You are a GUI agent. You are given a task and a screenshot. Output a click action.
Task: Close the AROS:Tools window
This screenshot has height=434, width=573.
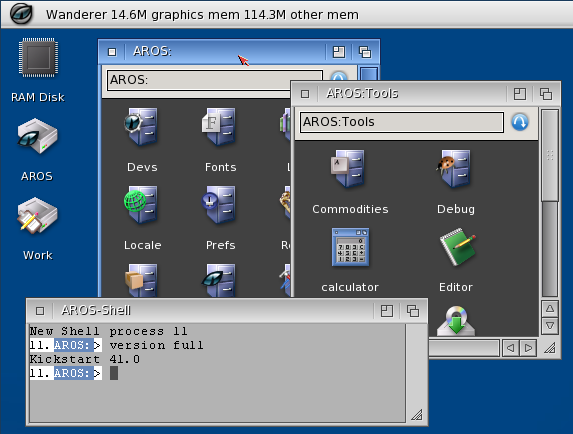point(305,94)
